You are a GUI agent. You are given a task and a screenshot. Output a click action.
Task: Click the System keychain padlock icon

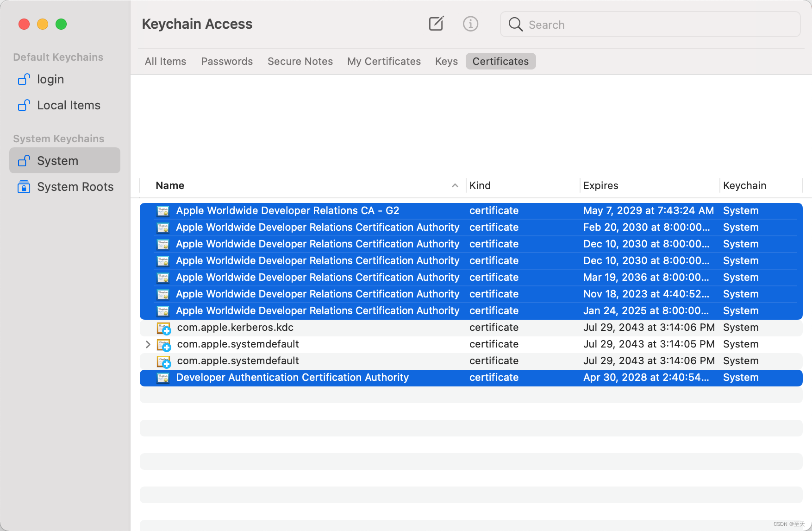tap(24, 161)
